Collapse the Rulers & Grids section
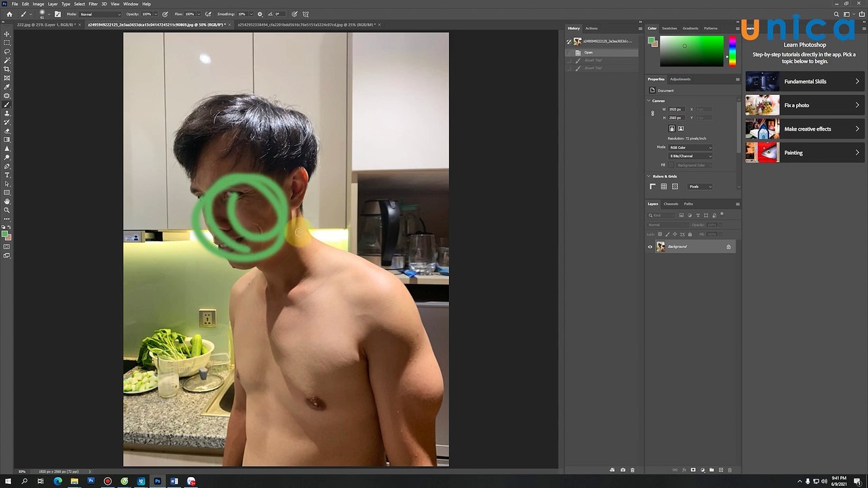The width and height of the screenshot is (868, 488). point(649,176)
